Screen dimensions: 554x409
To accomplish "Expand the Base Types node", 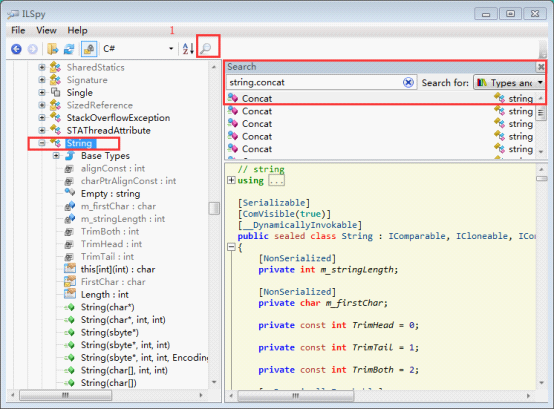I will tap(56, 156).
